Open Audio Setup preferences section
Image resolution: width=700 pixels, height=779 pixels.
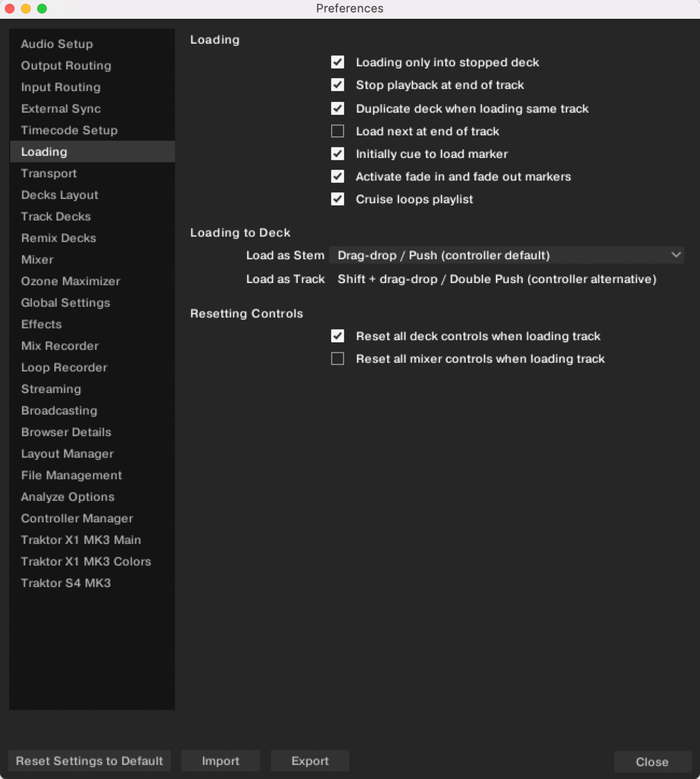[57, 44]
